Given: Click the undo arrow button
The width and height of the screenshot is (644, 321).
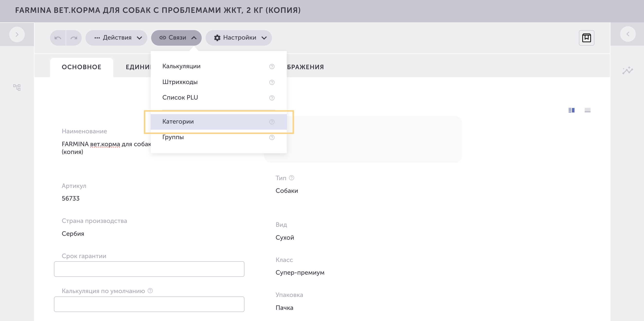Looking at the screenshot, I should (58, 38).
